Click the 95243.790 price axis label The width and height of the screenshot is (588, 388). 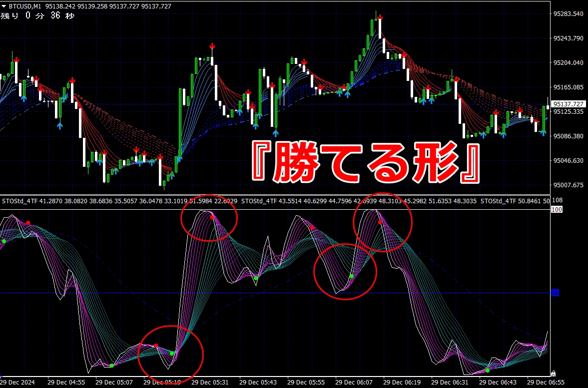click(x=569, y=38)
